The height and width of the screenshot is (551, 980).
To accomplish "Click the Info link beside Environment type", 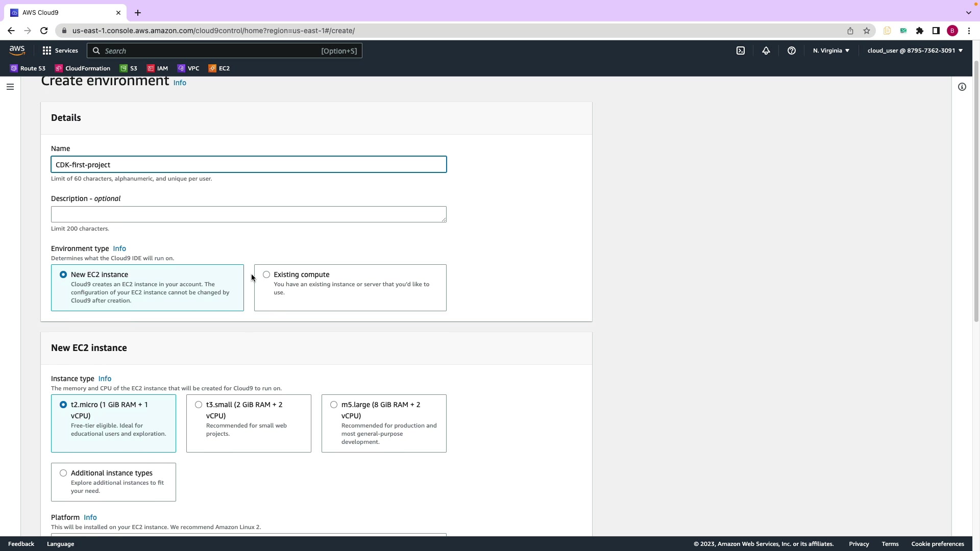I will [119, 248].
